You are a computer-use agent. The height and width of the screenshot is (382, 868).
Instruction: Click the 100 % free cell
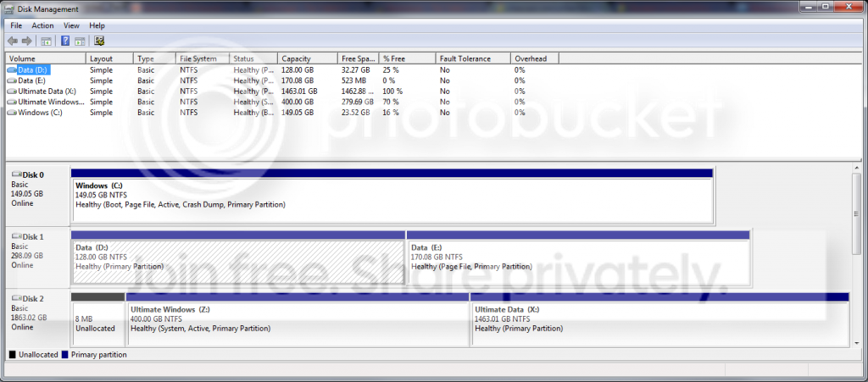(x=393, y=91)
